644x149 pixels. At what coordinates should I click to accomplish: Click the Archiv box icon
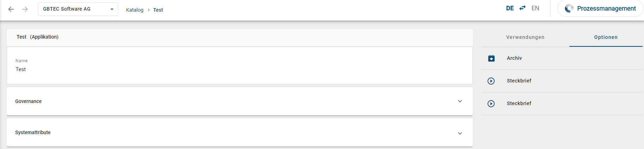click(x=491, y=58)
